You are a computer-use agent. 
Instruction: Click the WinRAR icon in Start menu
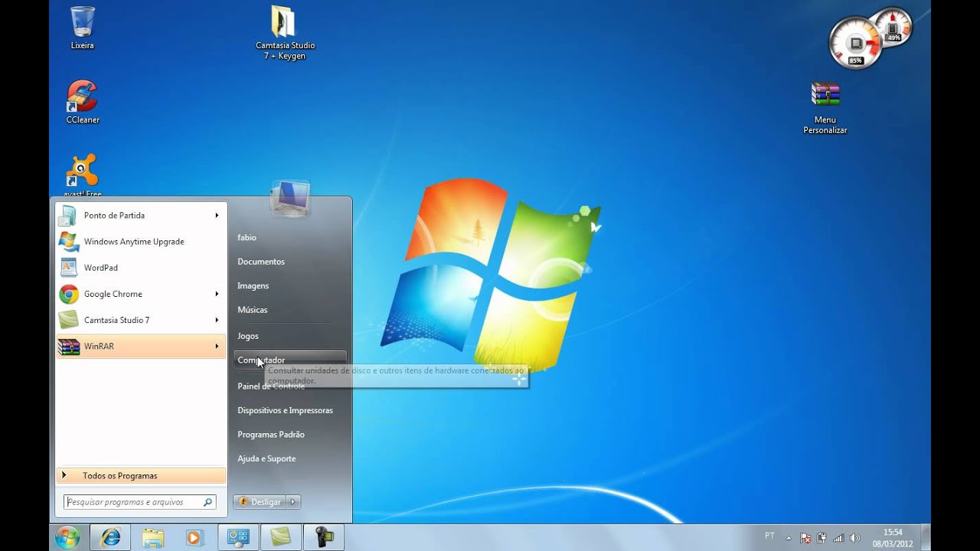[69, 346]
